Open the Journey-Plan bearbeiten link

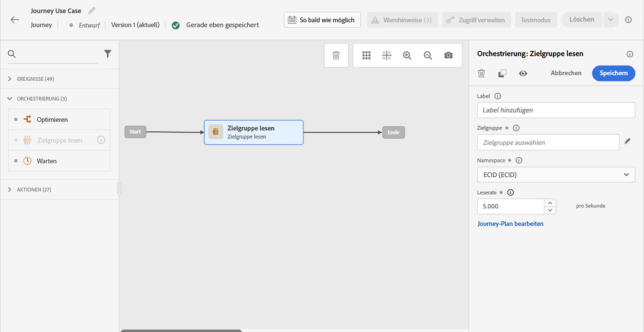coord(510,224)
